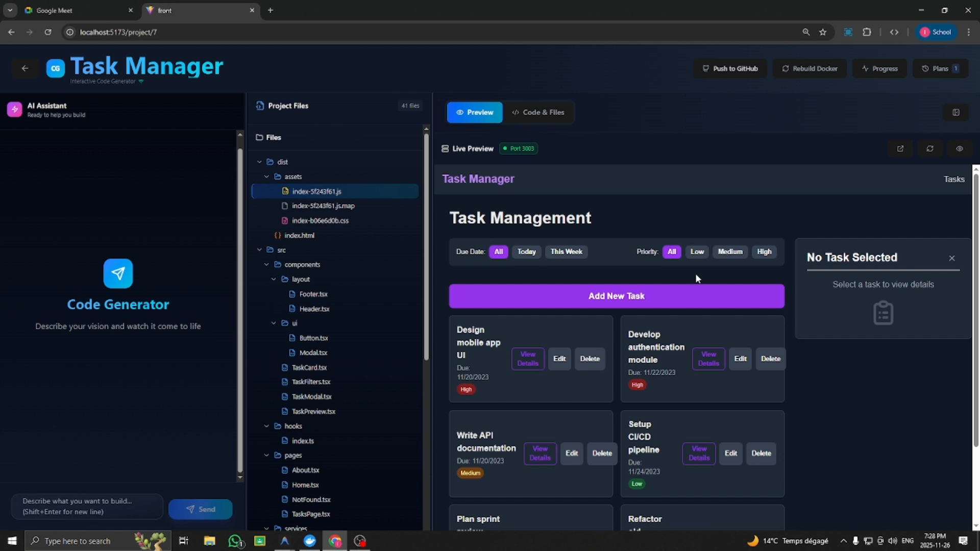Screen dimensions: 980x551
Task: Click the describe-what-to-build input field
Action: [x=86, y=506]
